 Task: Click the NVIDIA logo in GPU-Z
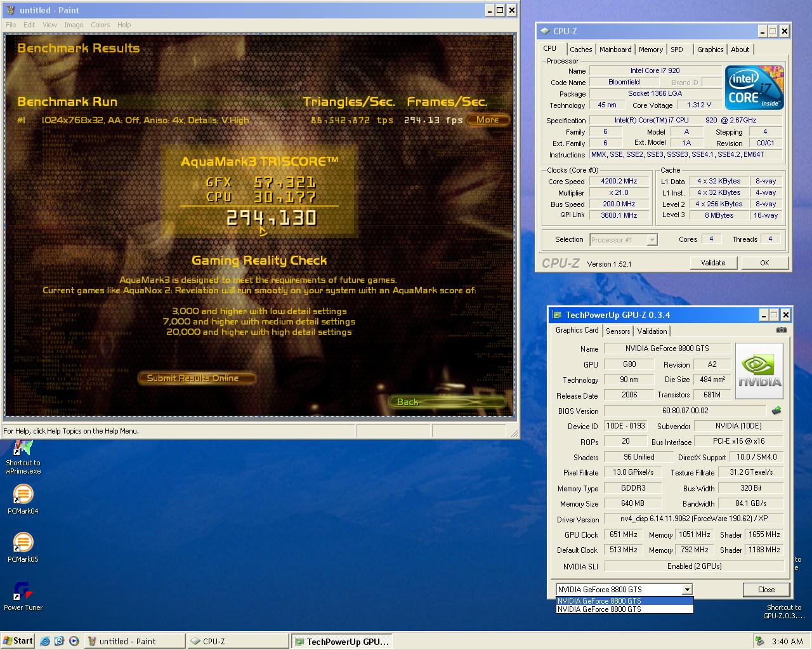pyautogui.click(x=759, y=371)
